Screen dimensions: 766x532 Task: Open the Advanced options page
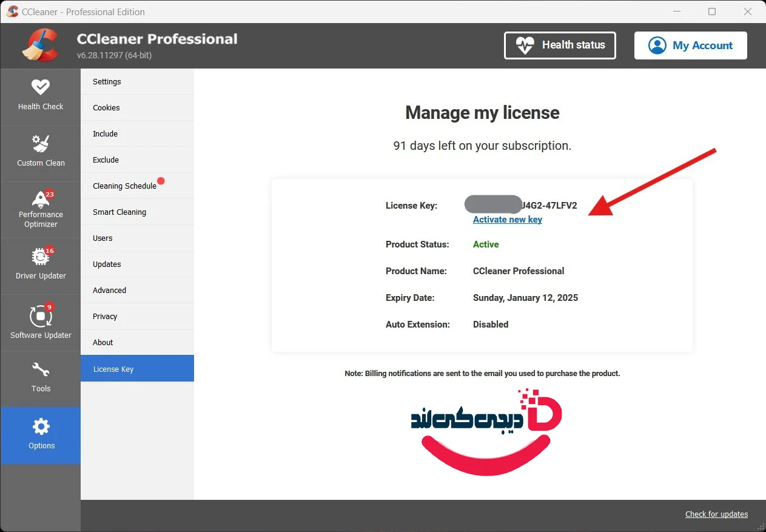click(137, 291)
